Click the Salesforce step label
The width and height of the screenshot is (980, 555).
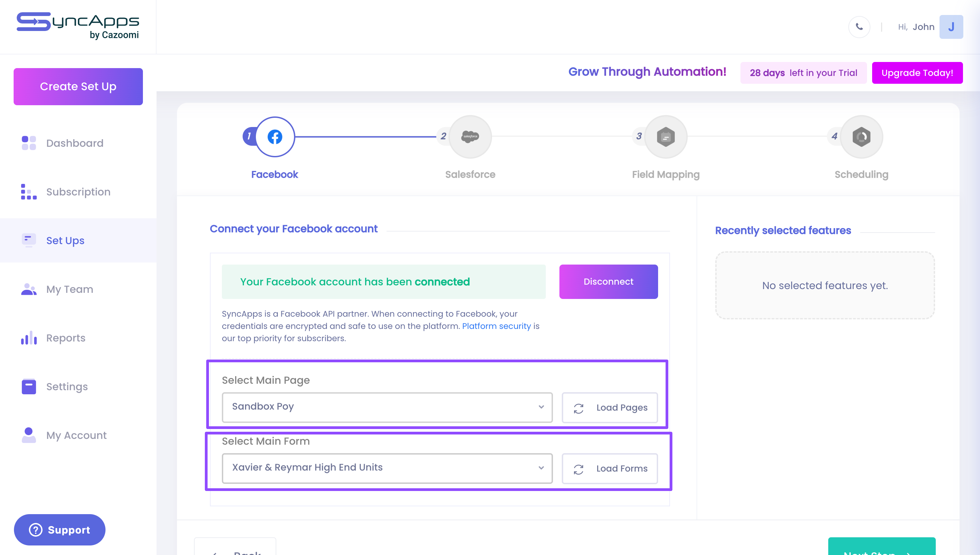(x=470, y=174)
